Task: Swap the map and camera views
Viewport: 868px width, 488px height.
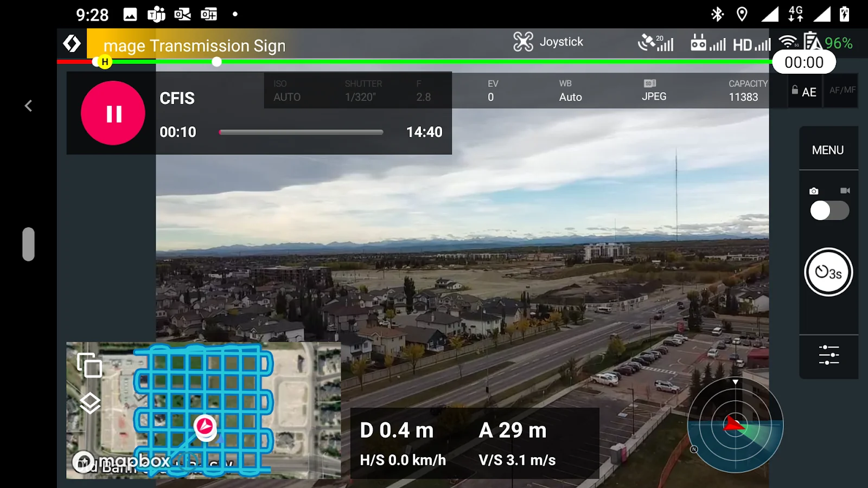Action: 90,365
